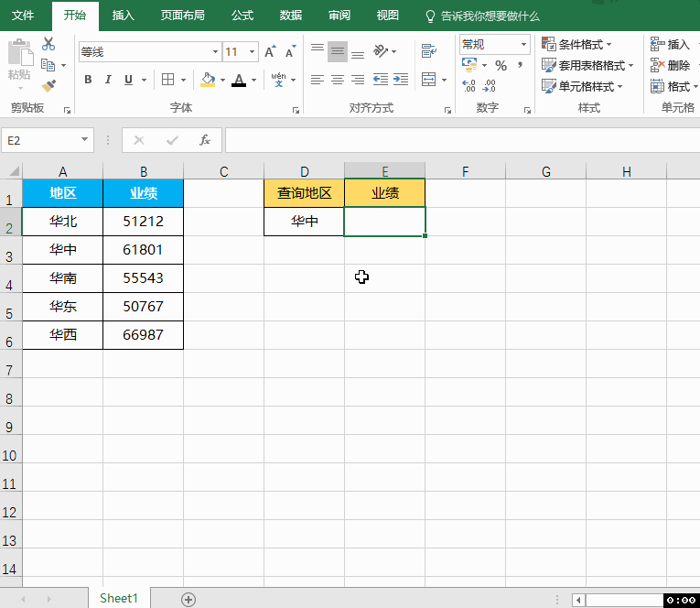Image resolution: width=700 pixels, height=608 pixels.
Task: Expand merge cells dropdown arrow
Action: (444, 80)
